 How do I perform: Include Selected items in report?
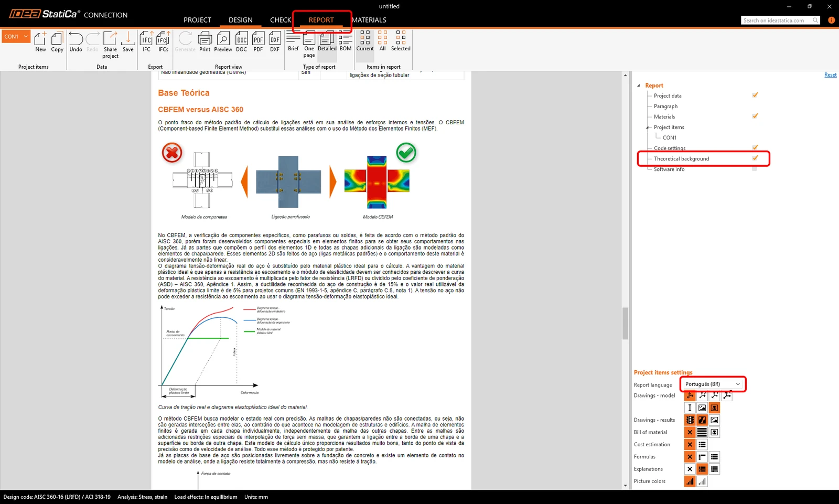coord(401,41)
